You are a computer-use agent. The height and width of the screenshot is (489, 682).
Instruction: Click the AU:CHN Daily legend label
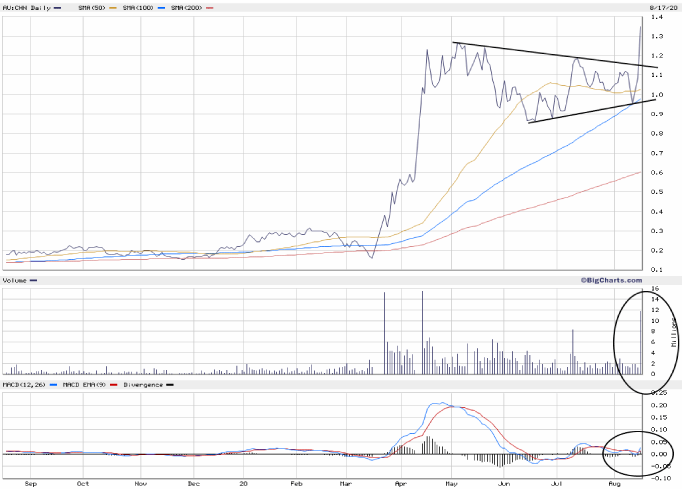point(27,6)
